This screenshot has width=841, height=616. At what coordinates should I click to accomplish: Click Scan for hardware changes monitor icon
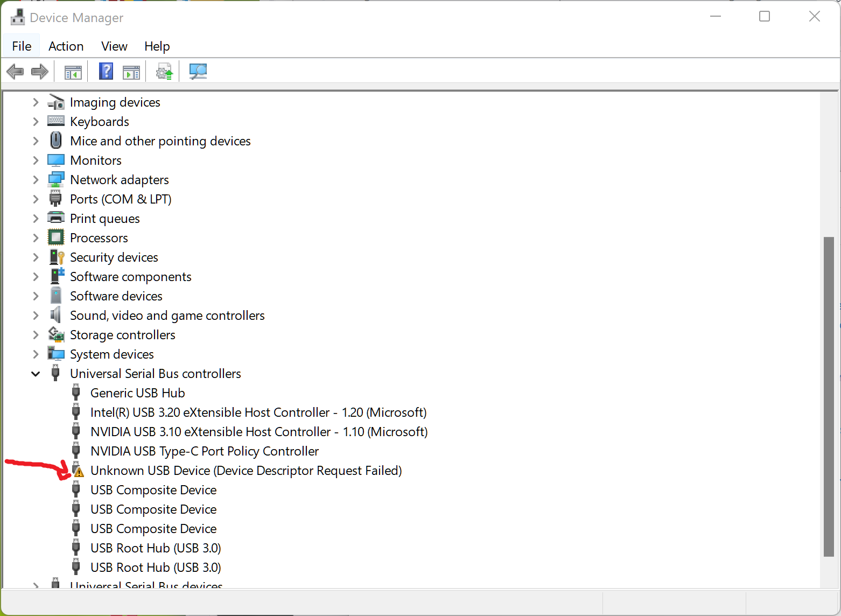tap(198, 71)
